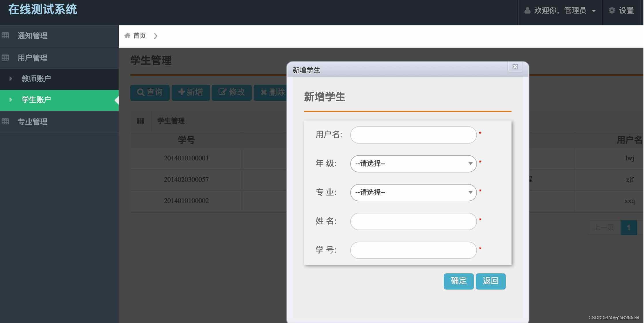644x323 pixels.
Task: Expand the 学生账户 arrow
Action: (x=11, y=100)
